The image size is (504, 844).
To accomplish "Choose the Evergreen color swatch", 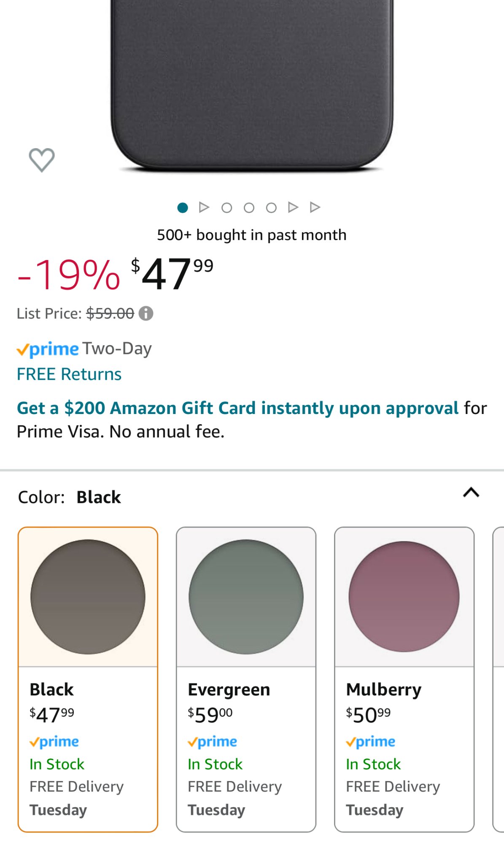I will (246, 597).
